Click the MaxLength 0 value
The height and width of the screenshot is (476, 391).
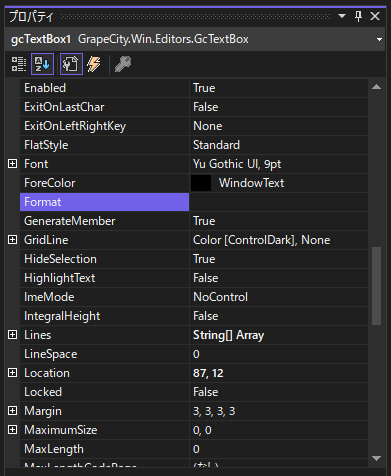pyautogui.click(x=196, y=449)
